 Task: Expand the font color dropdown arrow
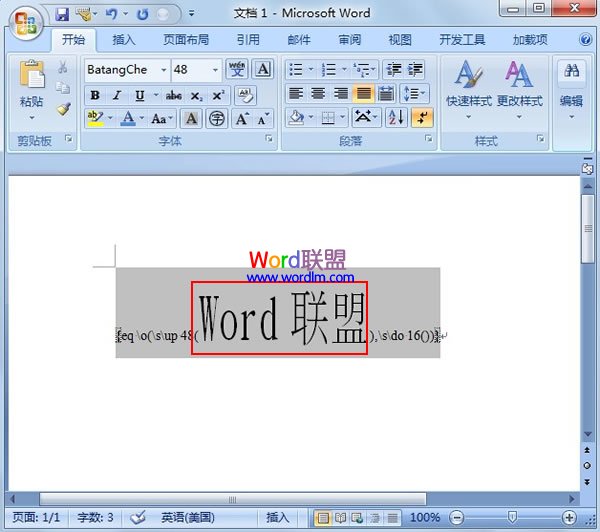click(x=141, y=119)
